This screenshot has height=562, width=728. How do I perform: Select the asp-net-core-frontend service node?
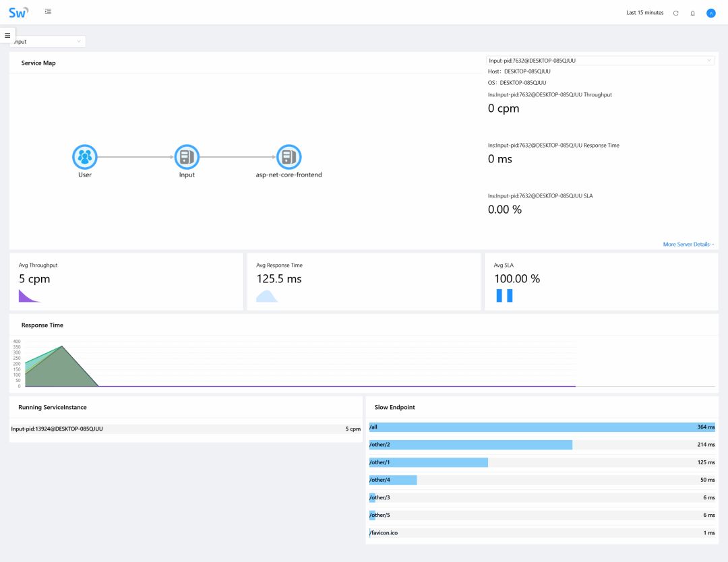click(289, 157)
